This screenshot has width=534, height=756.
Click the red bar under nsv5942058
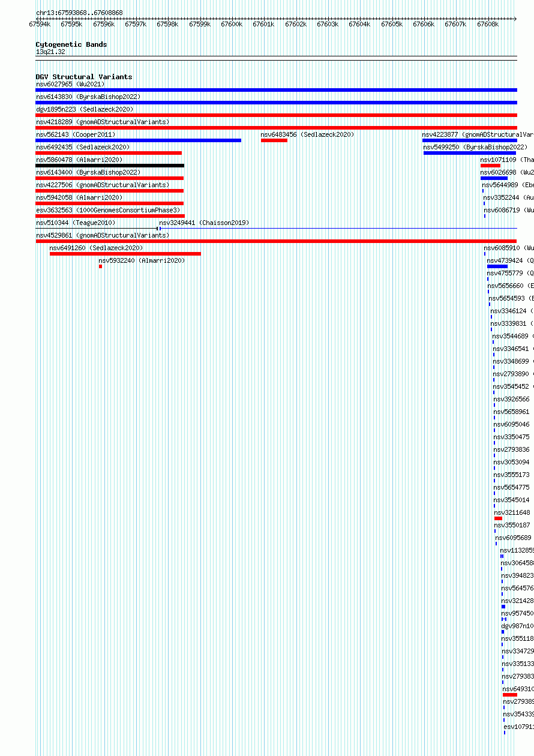[109, 203]
